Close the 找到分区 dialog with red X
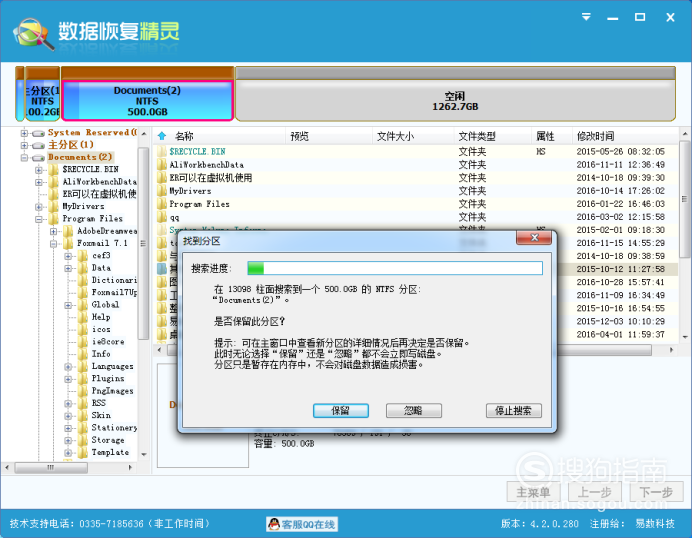Viewport: 692px width, 538px height. [534, 238]
